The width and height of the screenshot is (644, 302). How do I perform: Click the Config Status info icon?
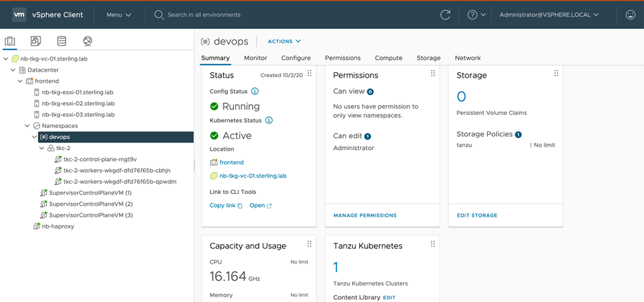pyautogui.click(x=255, y=91)
